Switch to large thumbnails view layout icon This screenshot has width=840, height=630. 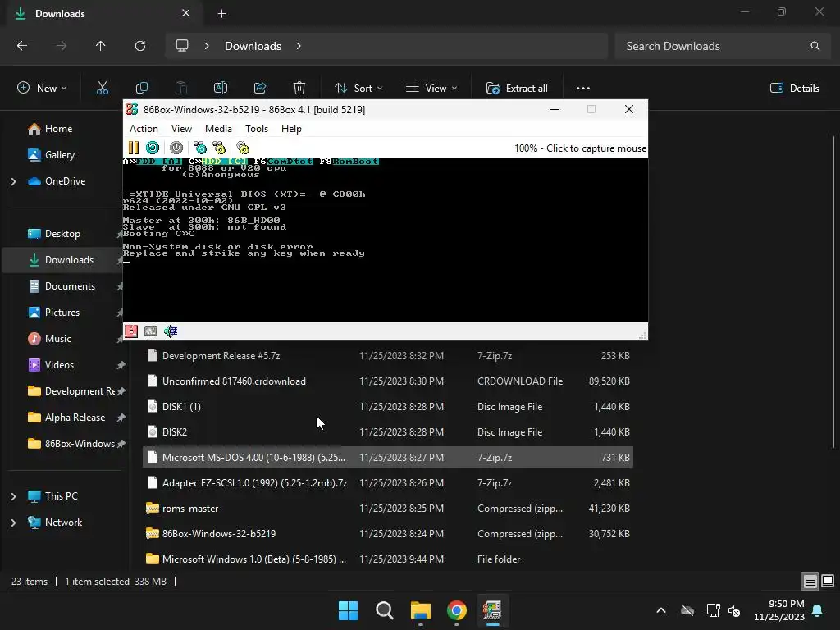(828, 581)
